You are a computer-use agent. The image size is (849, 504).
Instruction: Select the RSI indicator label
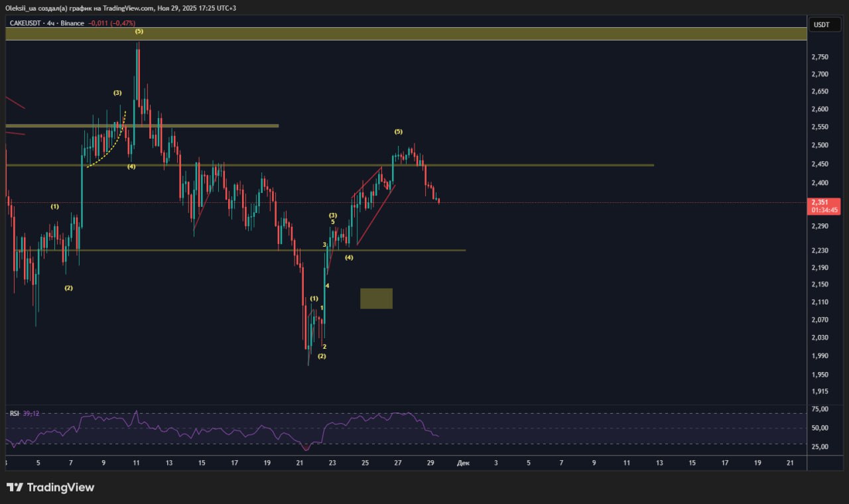[15, 413]
